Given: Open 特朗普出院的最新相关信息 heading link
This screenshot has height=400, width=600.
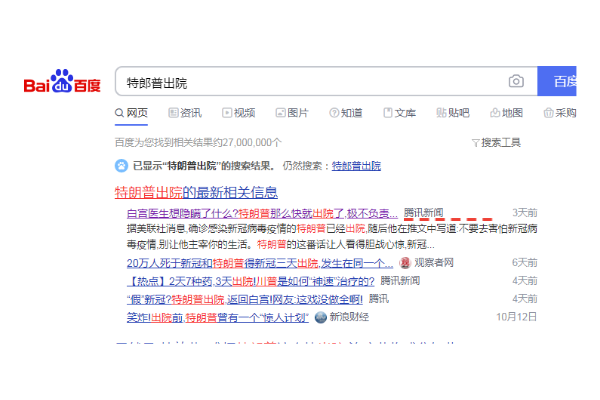Looking at the screenshot, I should click(x=196, y=192).
